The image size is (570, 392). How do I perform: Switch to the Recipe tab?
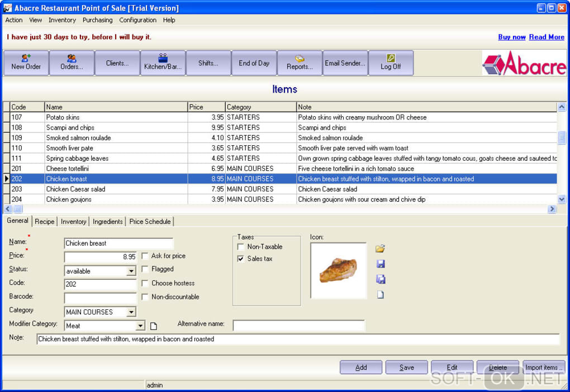(x=44, y=221)
